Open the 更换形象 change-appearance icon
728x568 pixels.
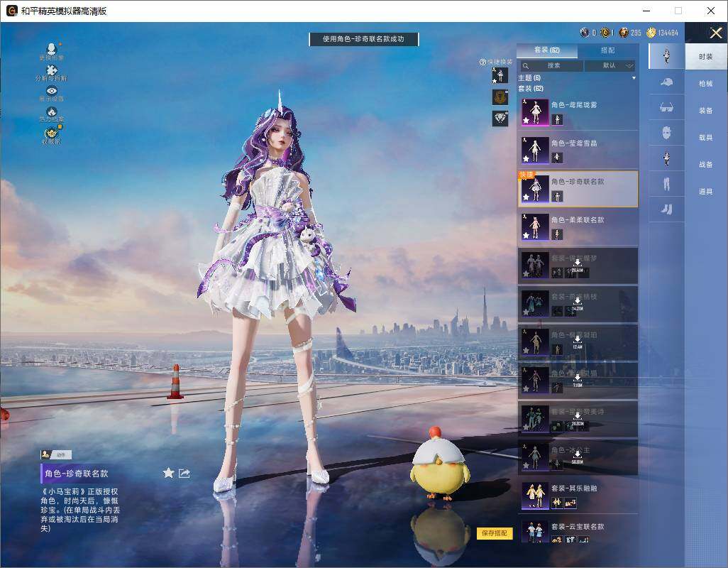point(52,51)
